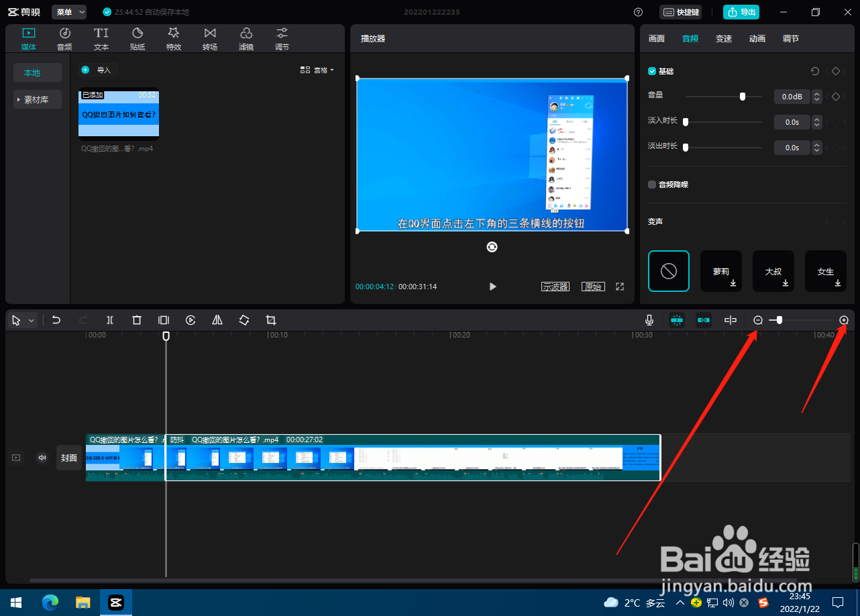Click the undo icon

click(56, 320)
